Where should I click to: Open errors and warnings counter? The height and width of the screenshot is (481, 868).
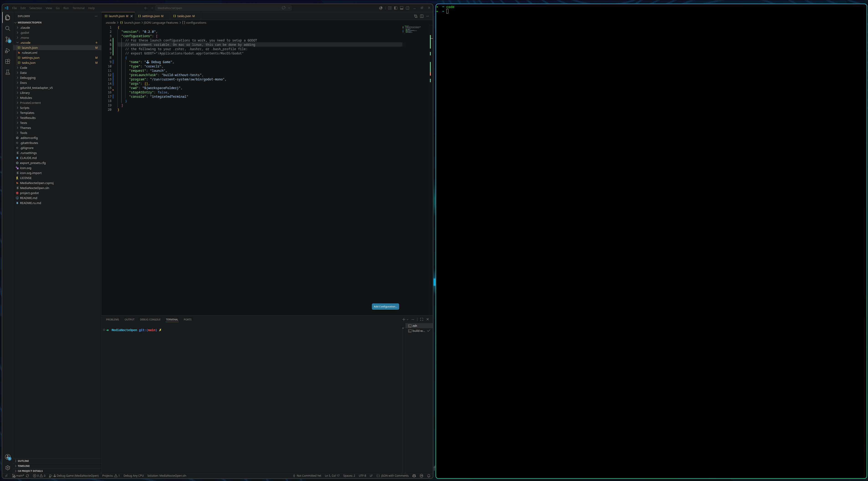pos(39,476)
